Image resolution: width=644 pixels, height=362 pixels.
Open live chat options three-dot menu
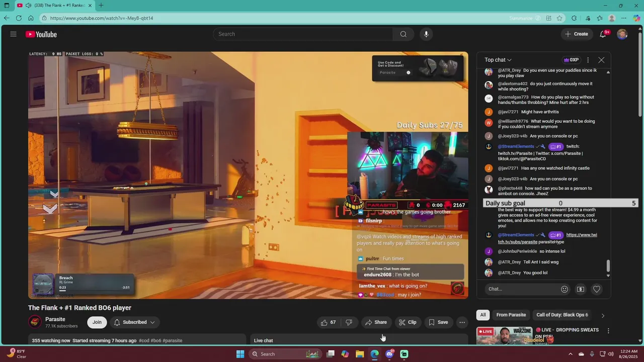click(588, 60)
